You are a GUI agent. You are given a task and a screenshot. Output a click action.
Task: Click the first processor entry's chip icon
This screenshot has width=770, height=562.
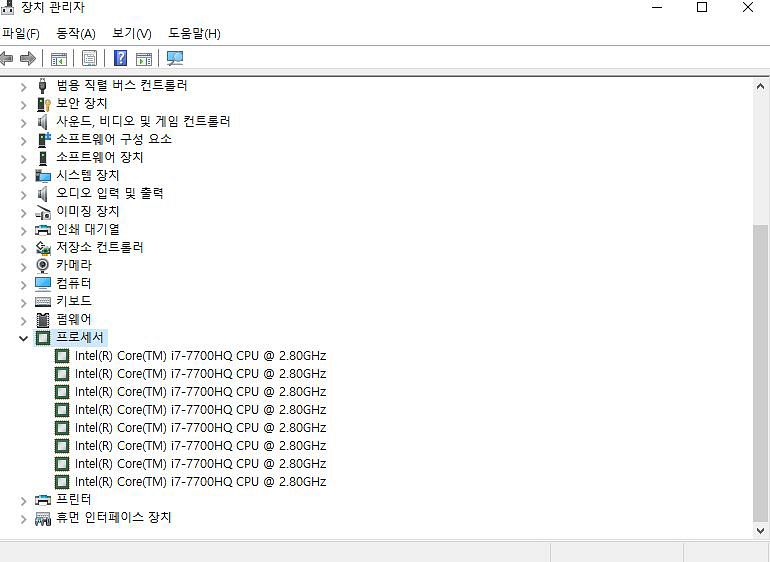click(x=61, y=356)
